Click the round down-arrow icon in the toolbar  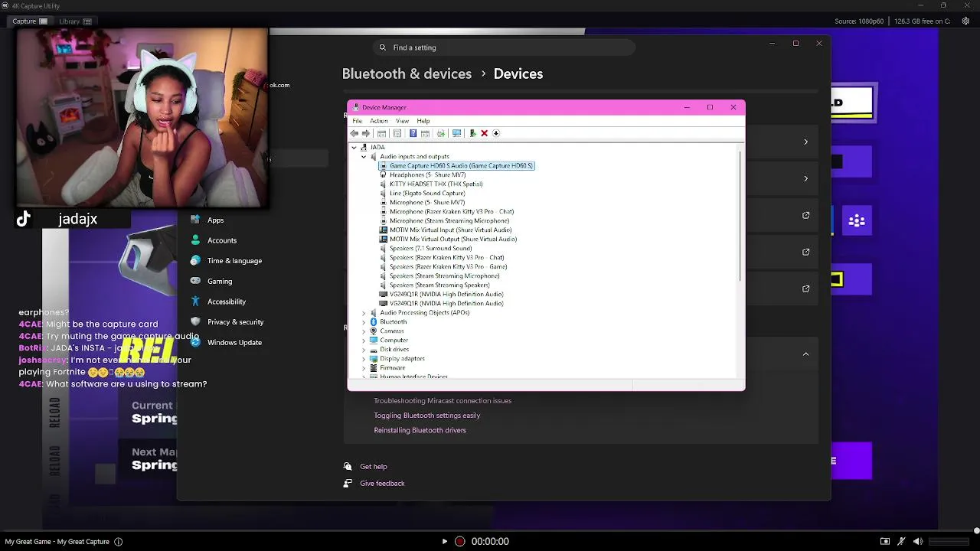(496, 133)
